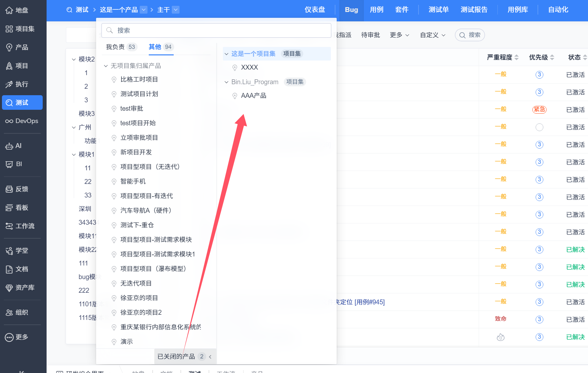The width and height of the screenshot is (588, 373).
Task: Open the 套件 tab
Action: [402, 10]
